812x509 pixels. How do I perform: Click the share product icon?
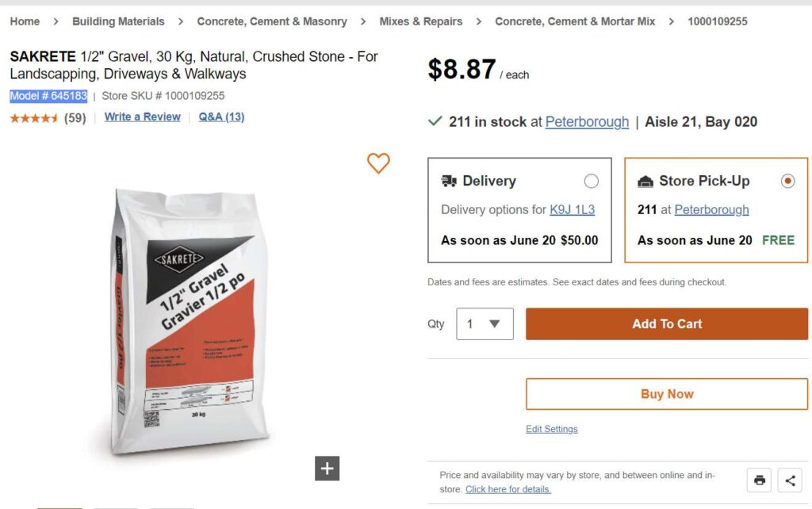pos(790,480)
